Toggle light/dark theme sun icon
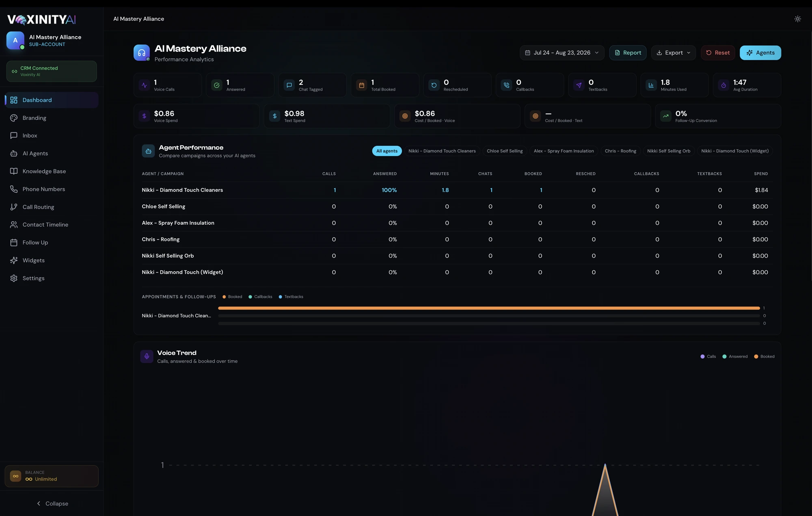Screen dimensions: 812x516 [x=797, y=19]
